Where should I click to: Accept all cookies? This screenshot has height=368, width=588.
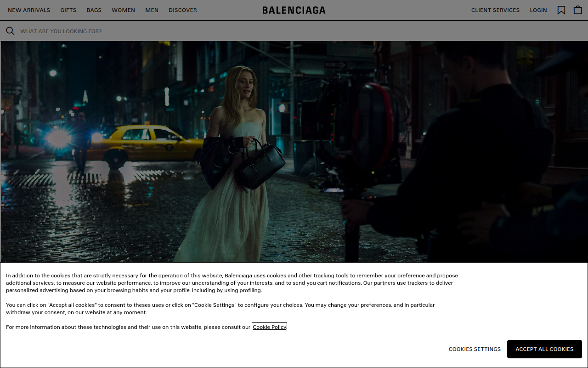coord(544,349)
